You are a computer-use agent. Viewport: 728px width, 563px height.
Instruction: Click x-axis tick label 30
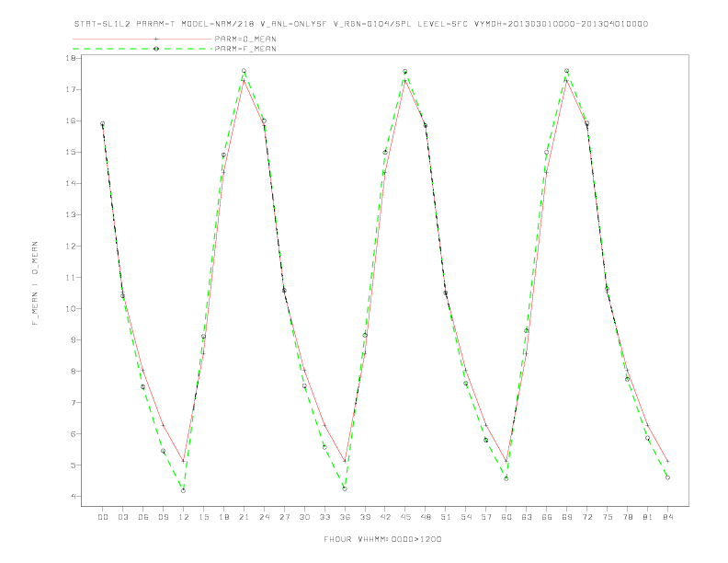pyautogui.click(x=304, y=517)
